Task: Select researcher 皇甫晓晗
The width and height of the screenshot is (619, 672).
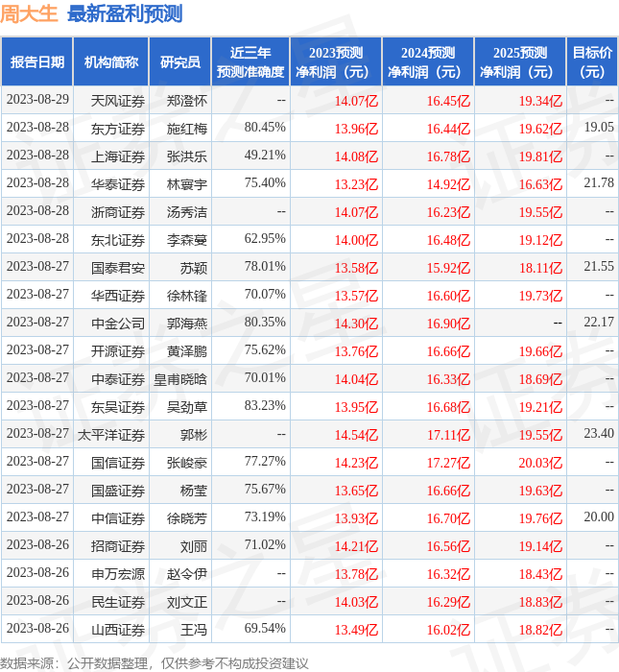Action: pyautogui.click(x=180, y=380)
